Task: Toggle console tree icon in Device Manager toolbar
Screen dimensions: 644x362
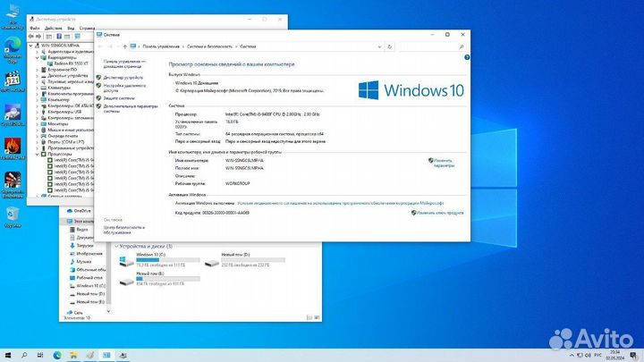Action: [x=49, y=37]
